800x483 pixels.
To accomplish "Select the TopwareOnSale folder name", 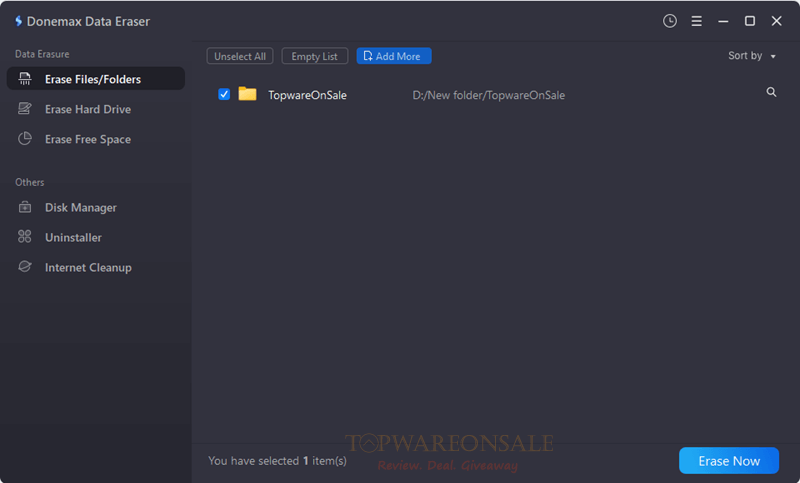I will (307, 95).
